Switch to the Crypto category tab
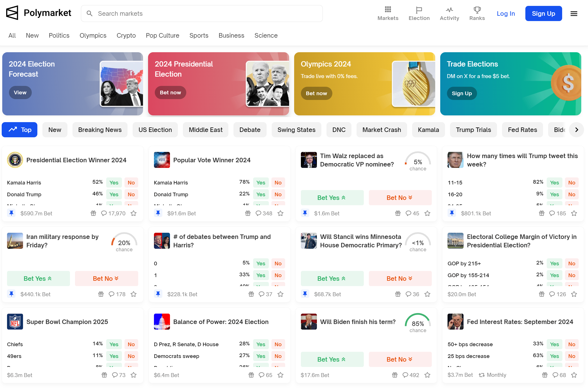Viewport: 588px width, 388px height. pos(126,35)
